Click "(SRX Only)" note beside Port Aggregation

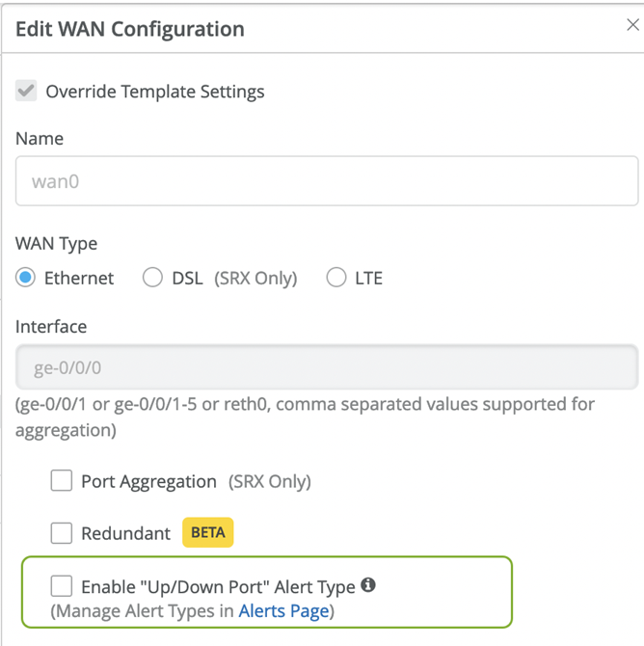269,481
